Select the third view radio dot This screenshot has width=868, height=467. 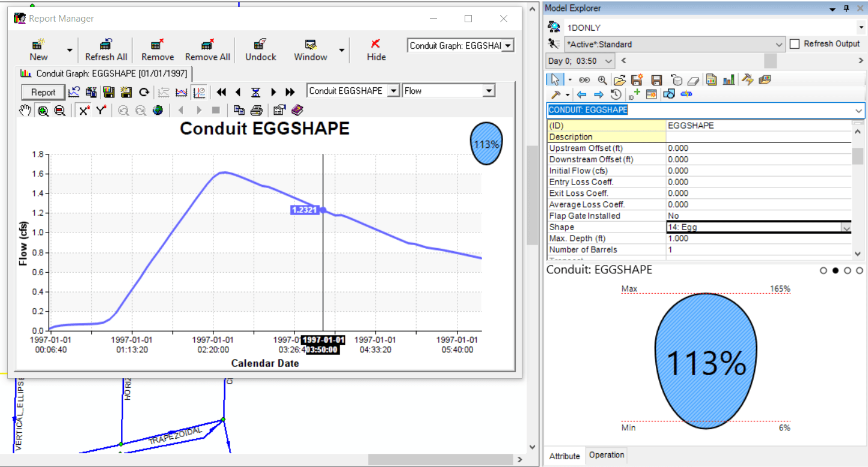coord(848,271)
